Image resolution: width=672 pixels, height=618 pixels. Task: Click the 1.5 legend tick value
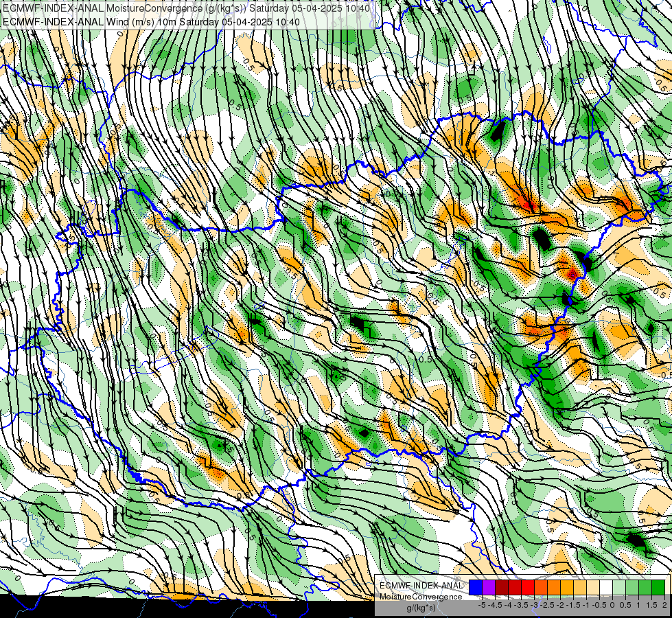pyautogui.click(x=651, y=605)
